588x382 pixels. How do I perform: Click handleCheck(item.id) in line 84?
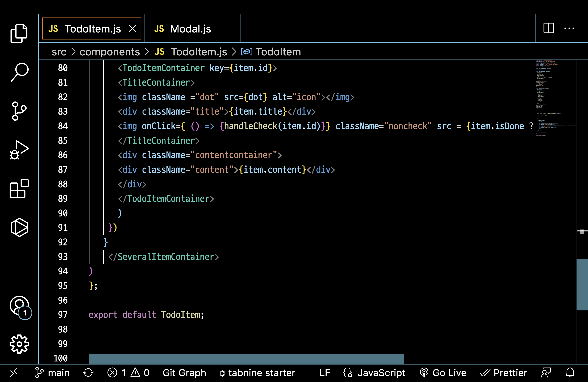(272, 126)
